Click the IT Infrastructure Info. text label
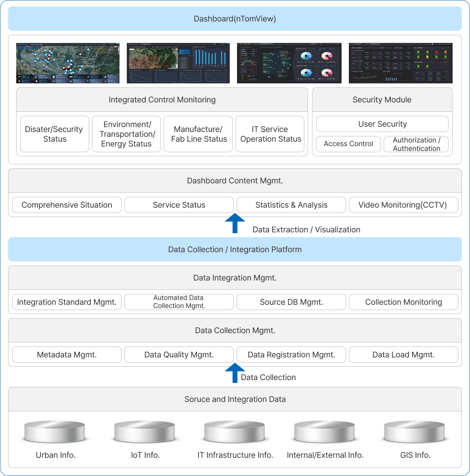The height and width of the screenshot is (476, 470). pyautogui.click(x=235, y=455)
